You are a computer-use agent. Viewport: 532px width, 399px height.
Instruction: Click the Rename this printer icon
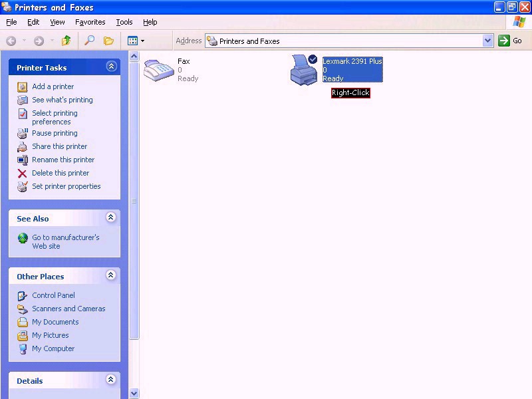click(x=23, y=160)
